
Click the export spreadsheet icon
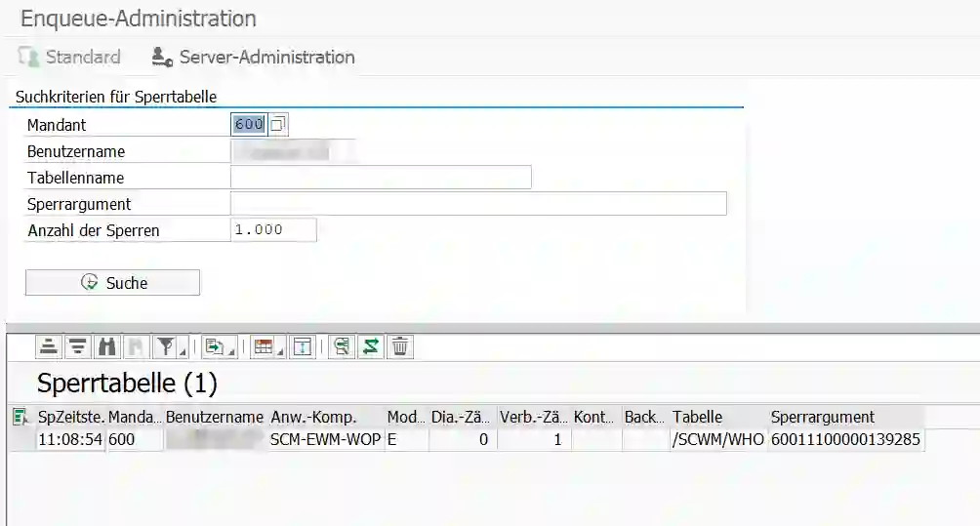tap(213, 346)
